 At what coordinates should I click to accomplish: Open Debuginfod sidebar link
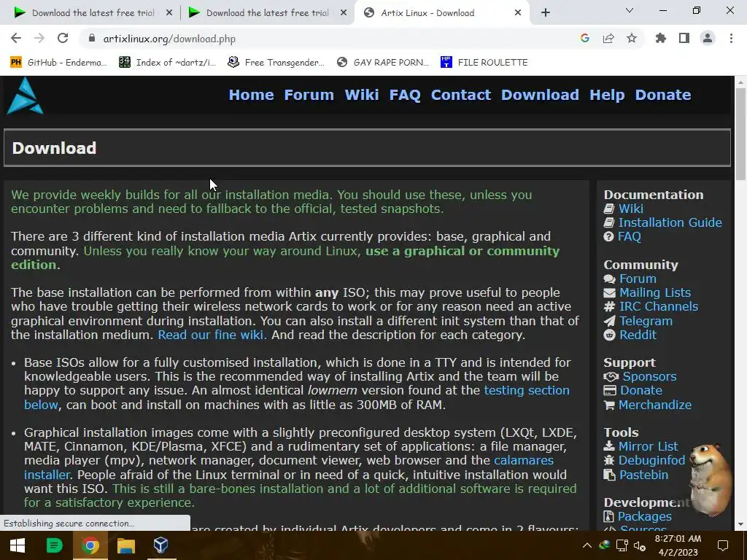(651, 461)
